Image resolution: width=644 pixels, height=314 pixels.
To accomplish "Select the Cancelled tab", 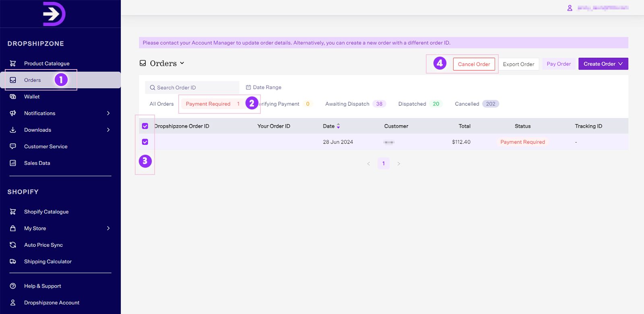I will pos(477,104).
